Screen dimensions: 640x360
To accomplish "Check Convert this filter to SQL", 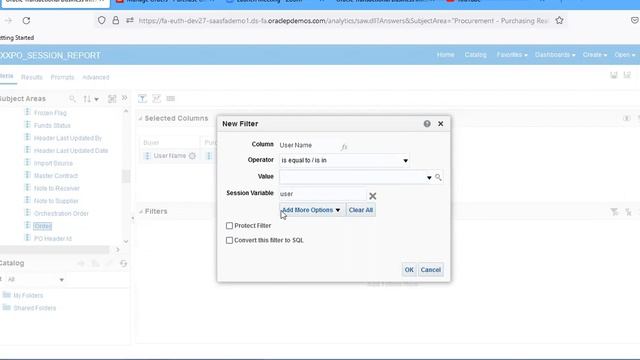I will pos(229,240).
